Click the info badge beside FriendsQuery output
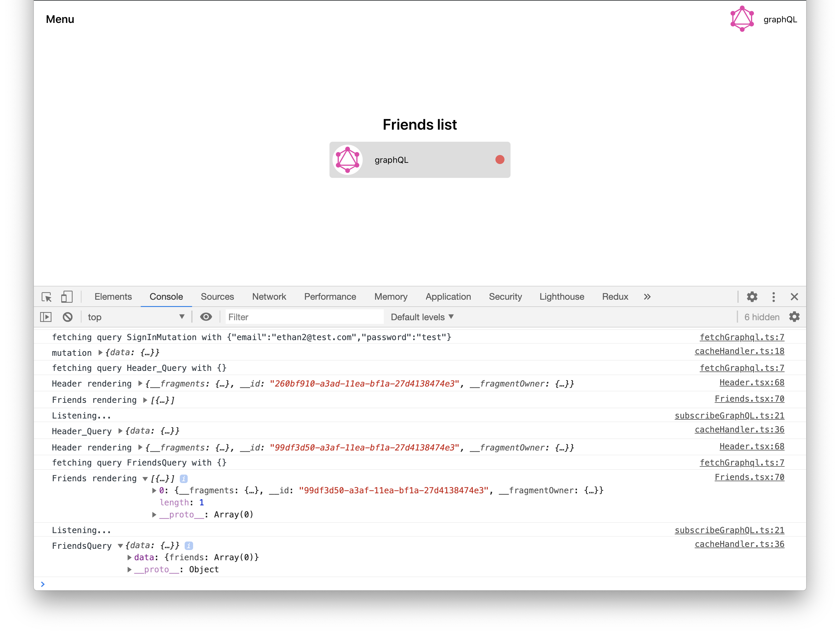The width and height of the screenshot is (840, 635). 189,545
